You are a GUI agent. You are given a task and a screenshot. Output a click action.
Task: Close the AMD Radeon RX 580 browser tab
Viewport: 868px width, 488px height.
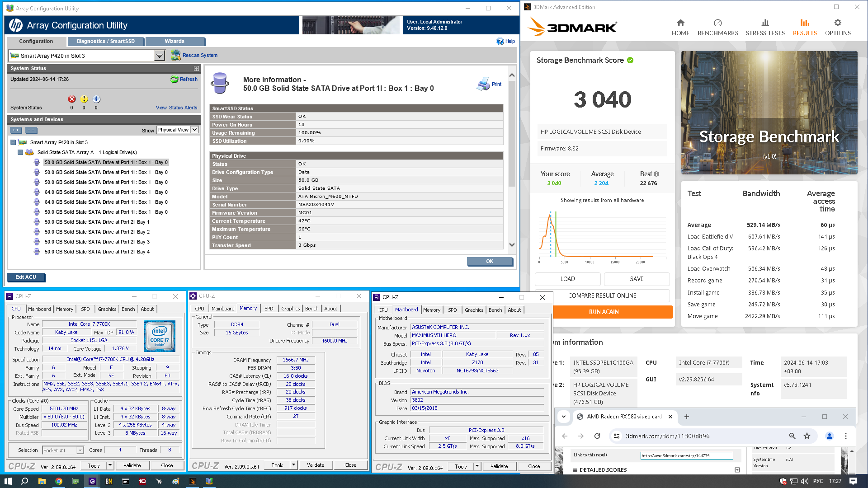670,417
